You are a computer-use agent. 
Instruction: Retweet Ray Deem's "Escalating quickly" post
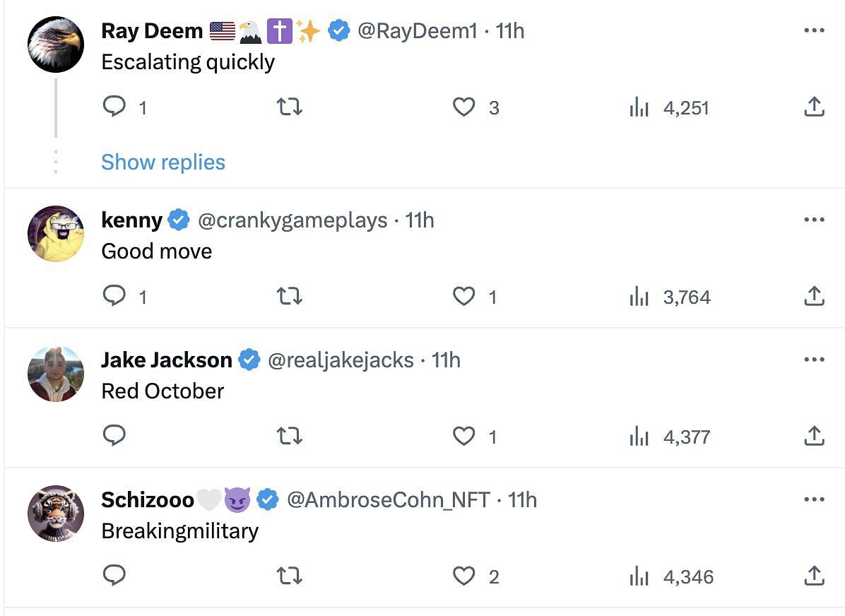[289, 107]
